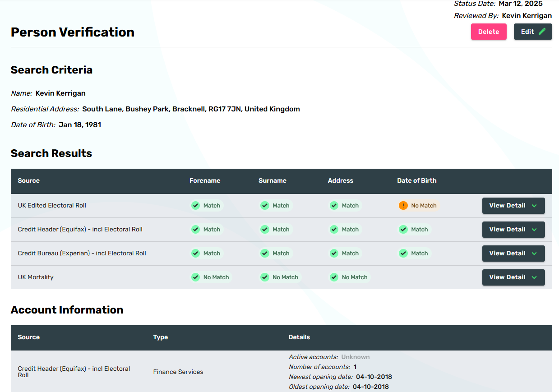Viewport: 559px width, 392px height.
Task: Click the pencil icon on Edit button
Action: pyautogui.click(x=542, y=32)
